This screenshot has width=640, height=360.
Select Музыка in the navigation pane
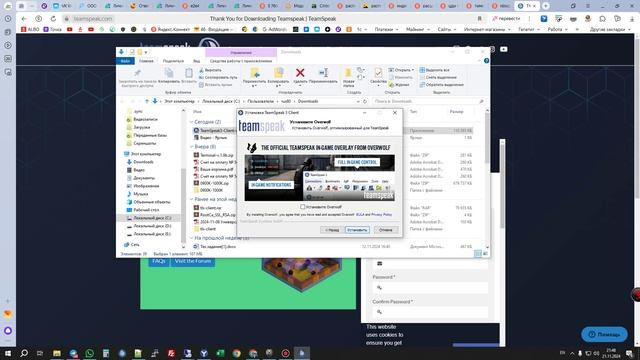(138, 194)
